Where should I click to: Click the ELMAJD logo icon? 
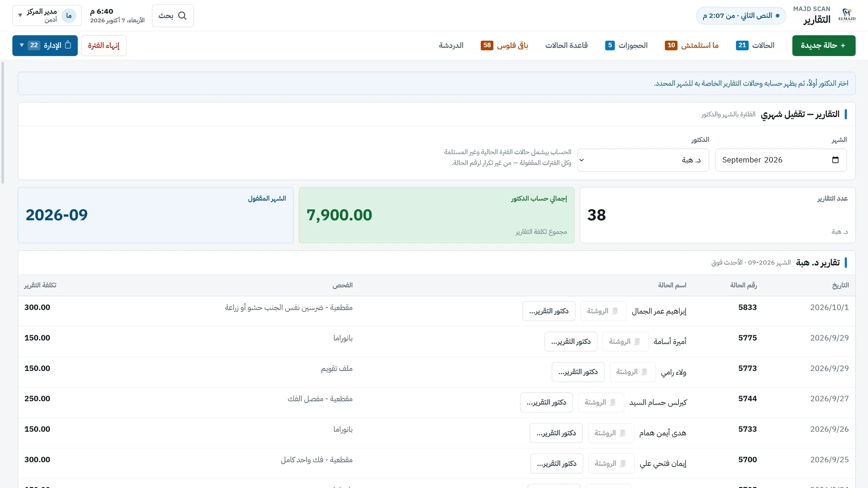847,16
